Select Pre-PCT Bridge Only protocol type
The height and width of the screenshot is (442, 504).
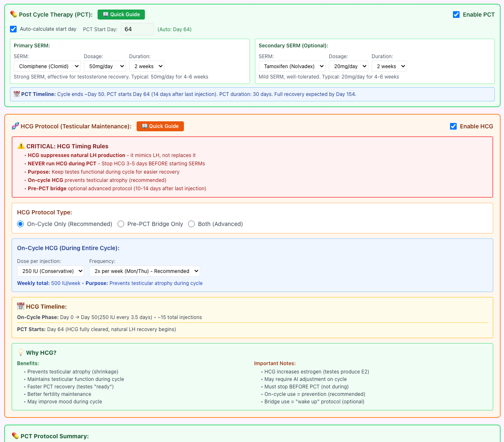click(121, 224)
